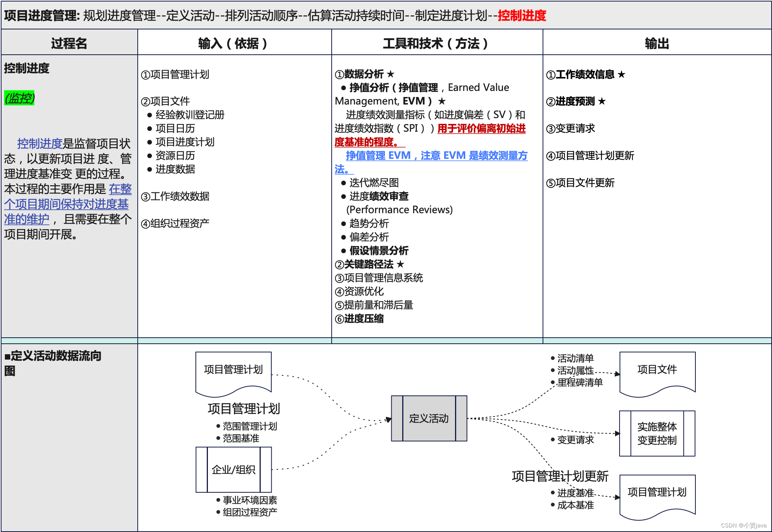
Task: Select the 输出 column header
Action: click(657, 43)
